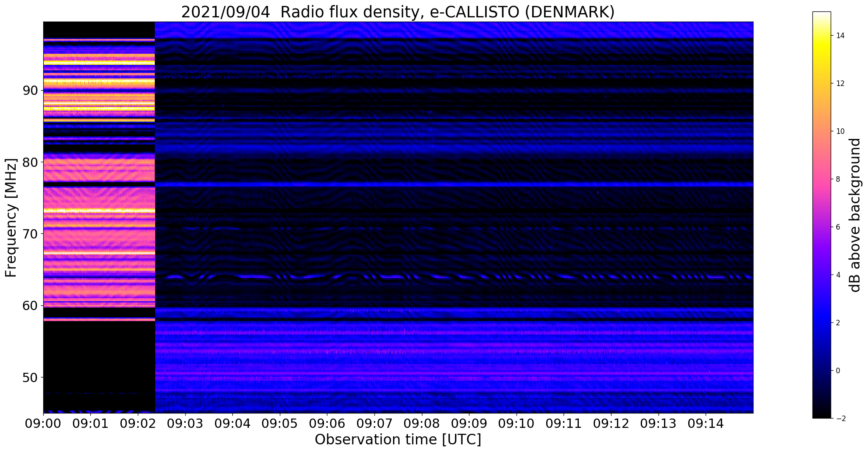868x452 pixels.
Task: Click the 09:08 time tick label
Action: (422, 423)
